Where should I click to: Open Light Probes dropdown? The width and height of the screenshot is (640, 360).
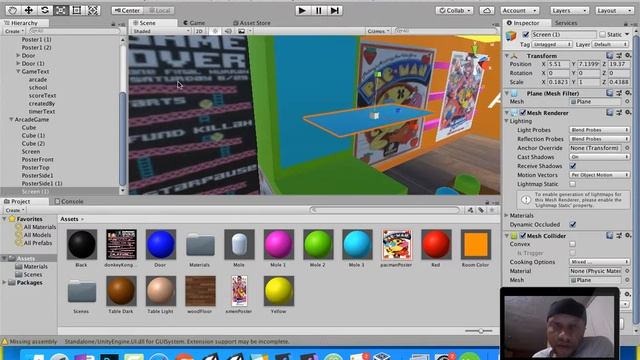tap(599, 130)
